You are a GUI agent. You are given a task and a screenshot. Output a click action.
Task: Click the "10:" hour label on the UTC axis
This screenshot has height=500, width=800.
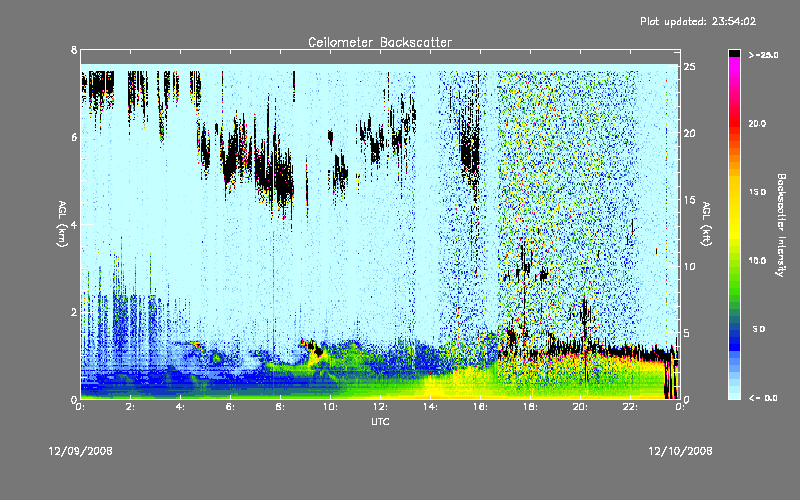(330, 407)
